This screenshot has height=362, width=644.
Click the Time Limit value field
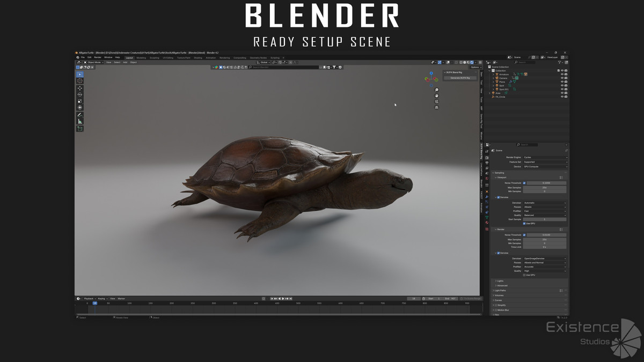545,247
